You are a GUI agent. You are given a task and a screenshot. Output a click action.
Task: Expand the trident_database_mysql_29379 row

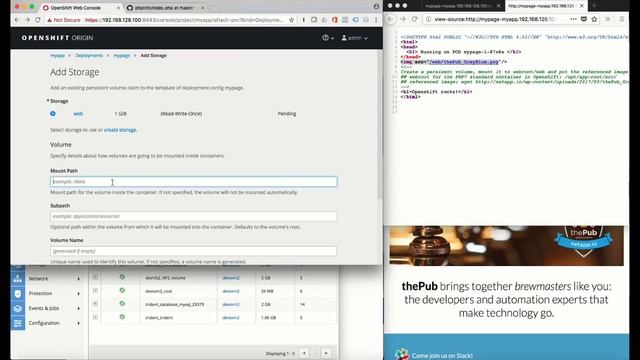pyautogui.click(x=95, y=304)
